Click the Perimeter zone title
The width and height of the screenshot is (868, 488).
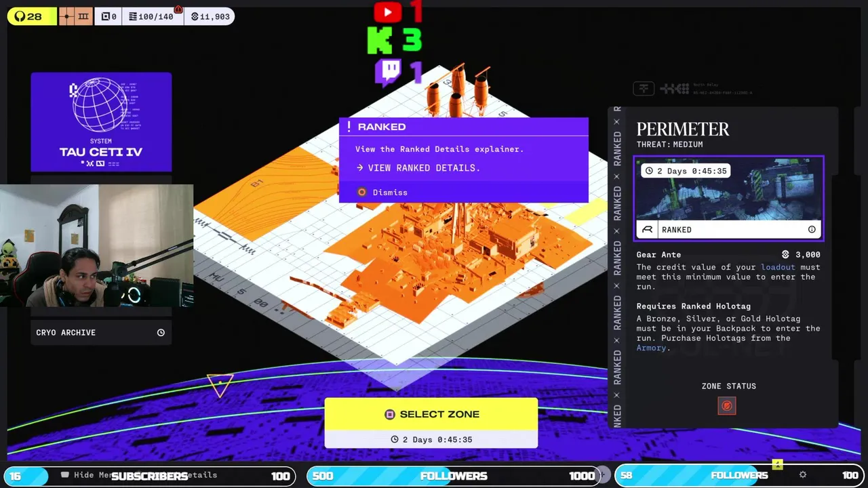click(x=683, y=129)
